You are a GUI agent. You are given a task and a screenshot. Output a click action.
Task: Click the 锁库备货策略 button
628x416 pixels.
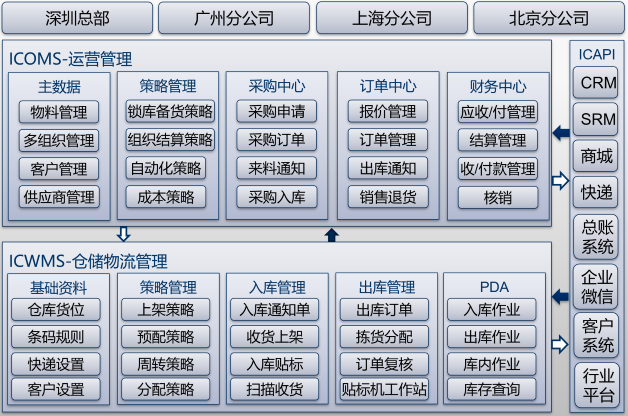point(169,112)
